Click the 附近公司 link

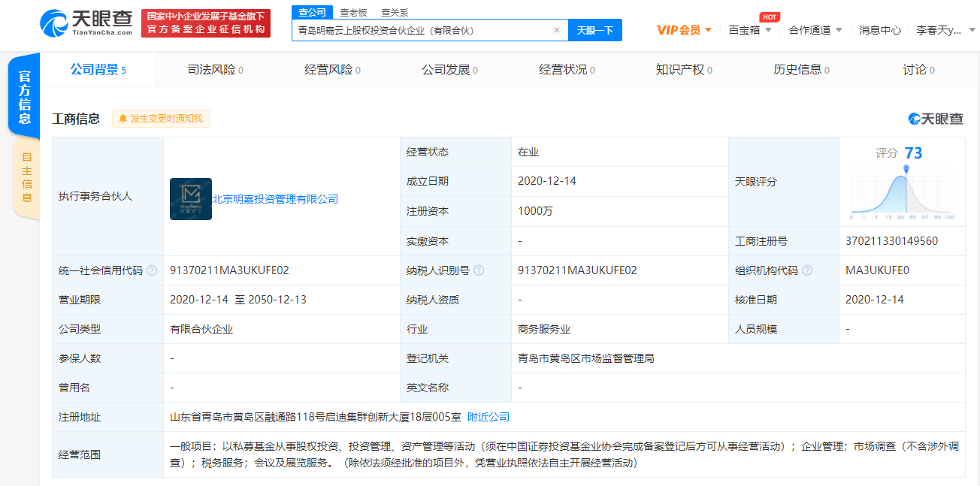(488, 417)
